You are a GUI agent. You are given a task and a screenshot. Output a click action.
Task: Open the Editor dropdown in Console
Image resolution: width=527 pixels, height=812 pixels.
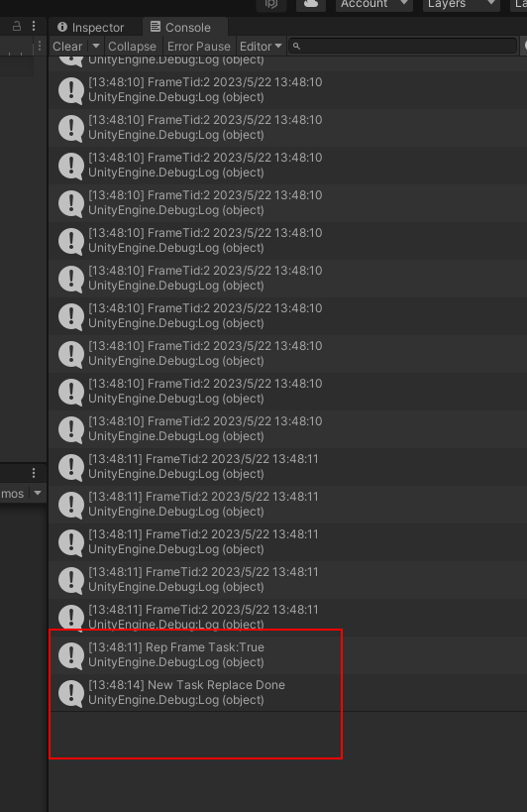point(261,46)
